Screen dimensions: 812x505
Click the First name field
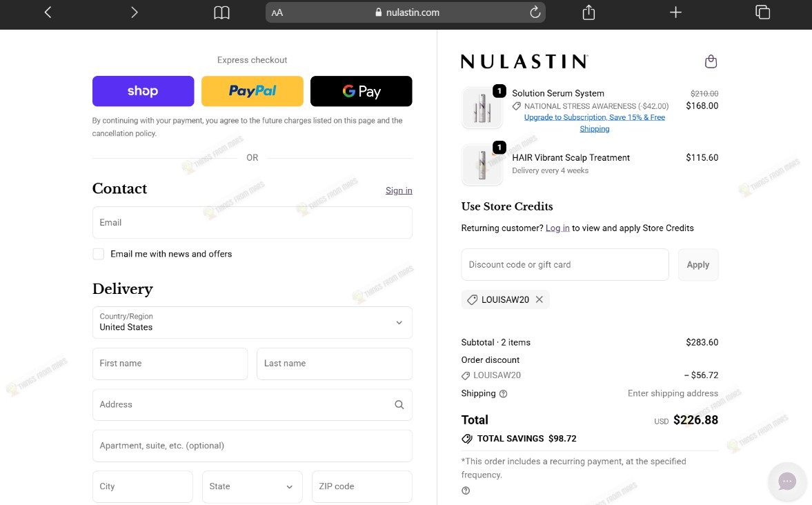tap(170, 364)
